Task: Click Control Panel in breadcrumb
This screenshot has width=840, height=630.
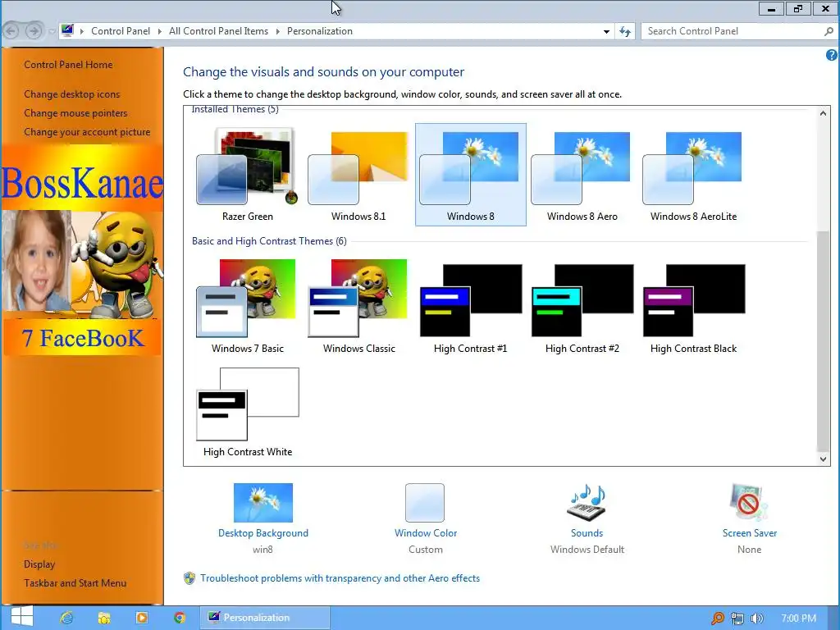Action: 121,31
